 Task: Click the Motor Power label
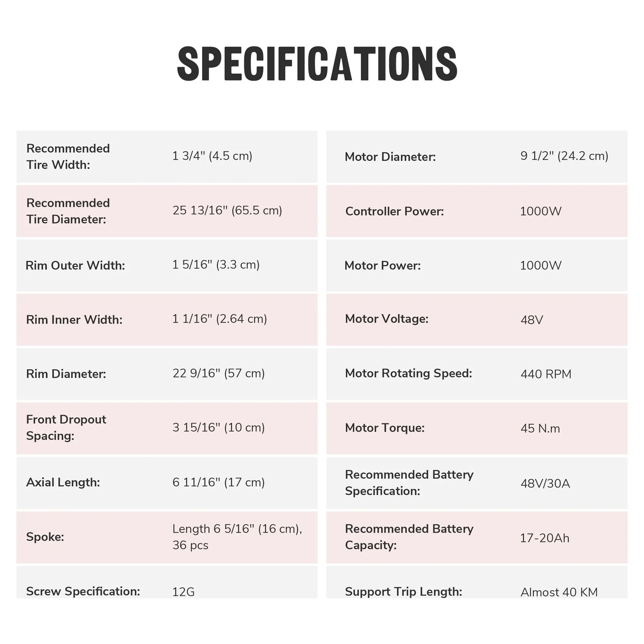tap(382, 265)
